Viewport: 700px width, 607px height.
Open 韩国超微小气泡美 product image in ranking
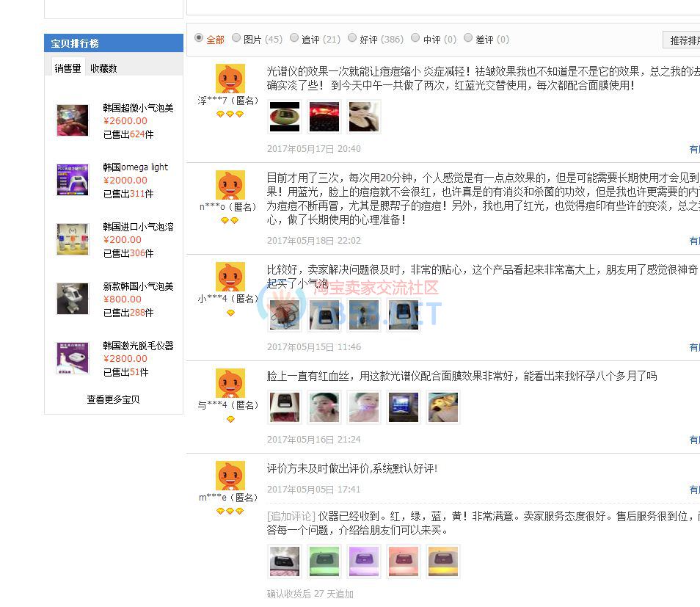click(73, 120)
